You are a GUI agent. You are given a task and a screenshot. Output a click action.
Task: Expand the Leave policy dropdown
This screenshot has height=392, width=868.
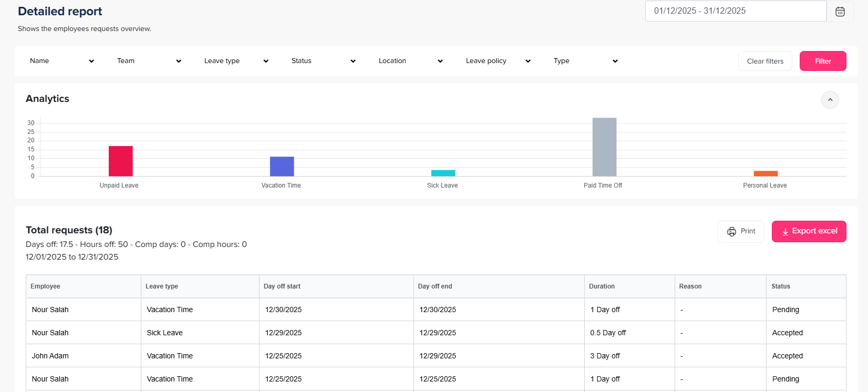tap(498, 61)
